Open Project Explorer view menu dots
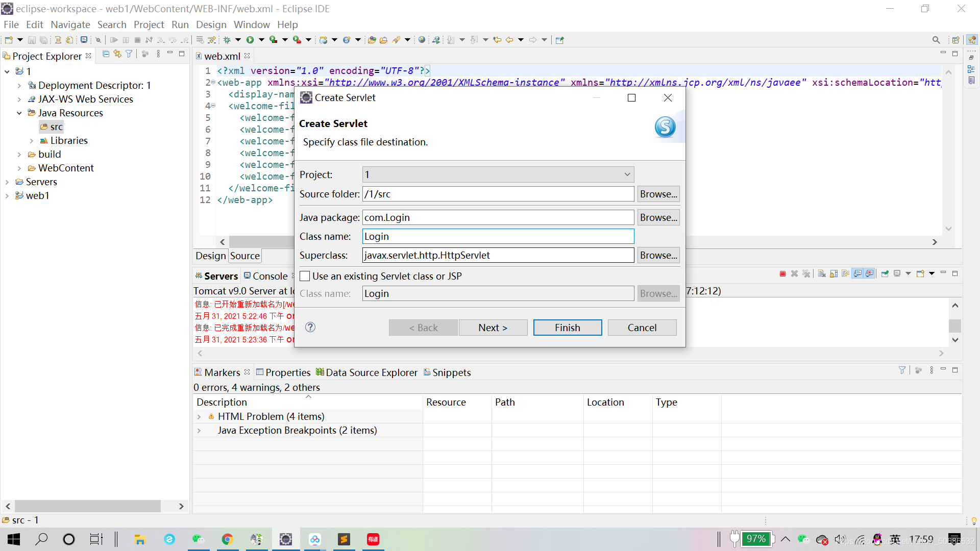 click(158, 54)
